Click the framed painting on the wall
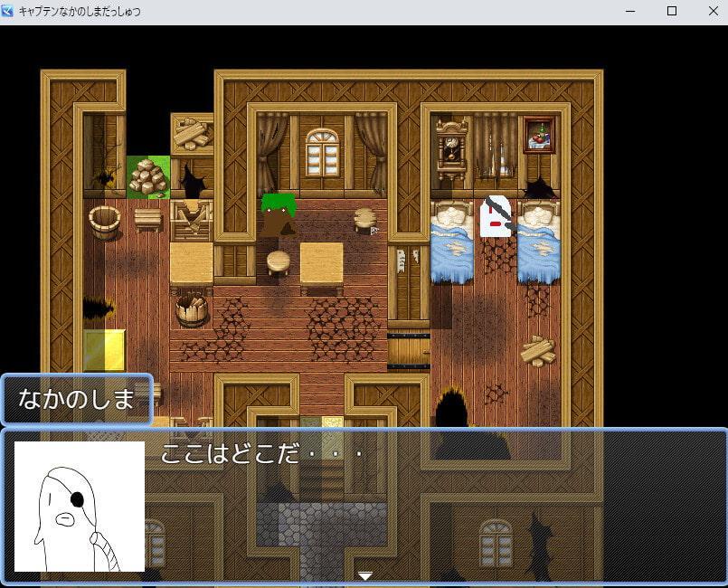 point(538,136)
